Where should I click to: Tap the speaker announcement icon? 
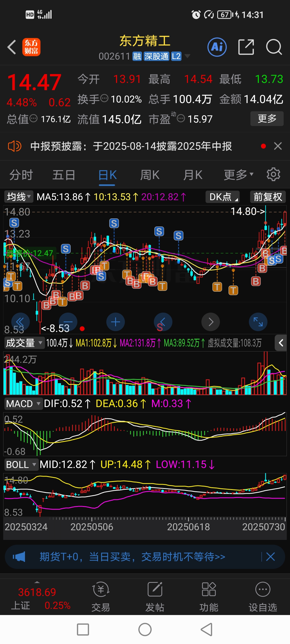(x=15, y=146)
